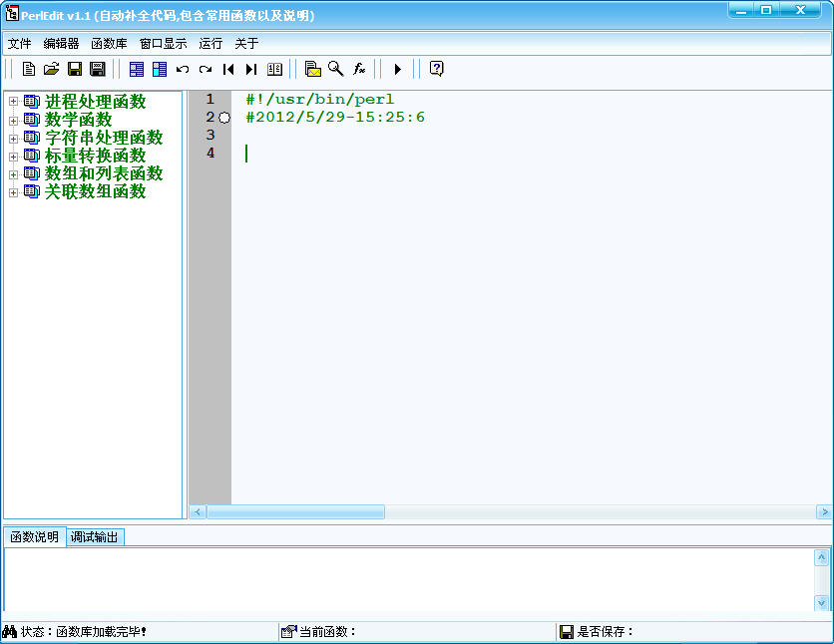Click the #!/usr/bin/perl code line

(319, 100)
